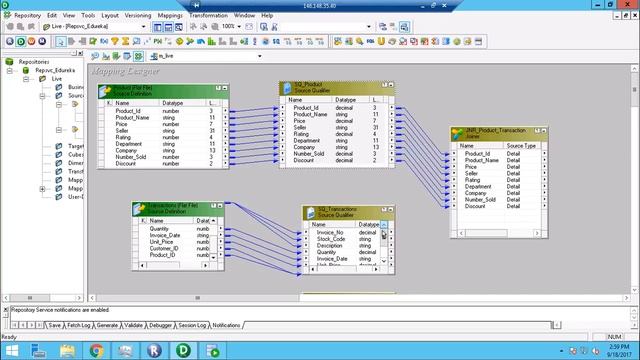Pick the Filter transformation funnel icon
640x360 pixels.
[x=115, y=41]
